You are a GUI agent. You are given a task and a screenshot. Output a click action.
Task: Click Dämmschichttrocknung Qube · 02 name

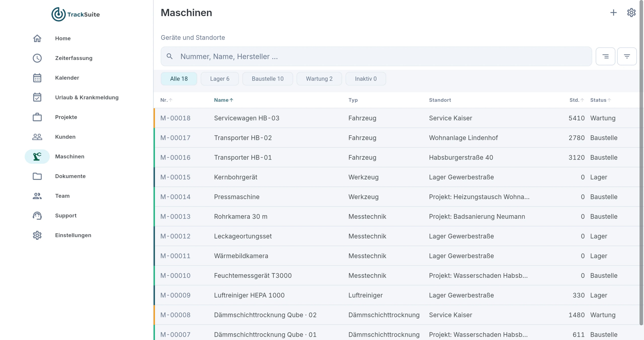[x=265, y=315]
